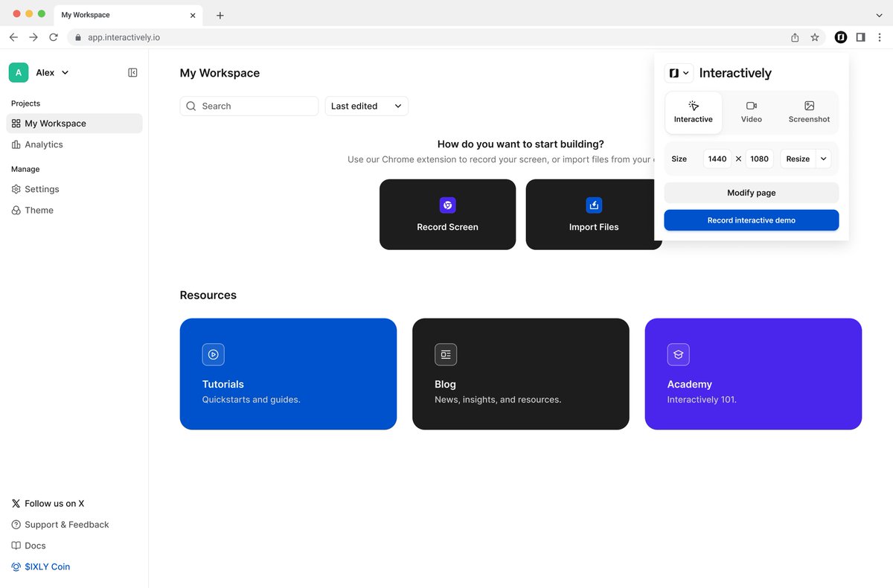893x588 pixels.
Task: Open the Tutorials resource card
Action: pos(288,374)
